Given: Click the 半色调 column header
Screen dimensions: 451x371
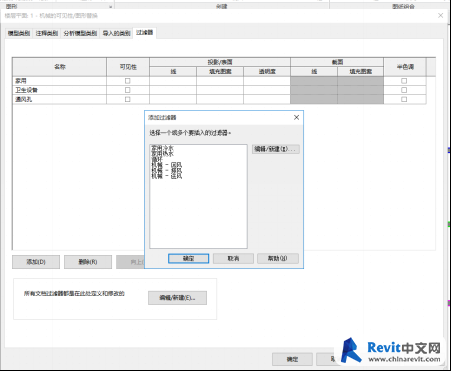Looking at the screenshot, I should (405, 67).
